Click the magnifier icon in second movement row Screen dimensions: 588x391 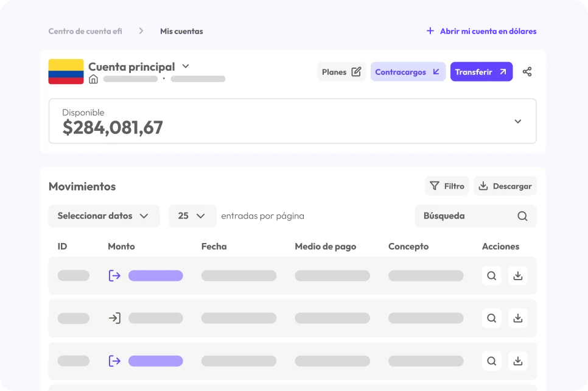(x=491, y=318)
